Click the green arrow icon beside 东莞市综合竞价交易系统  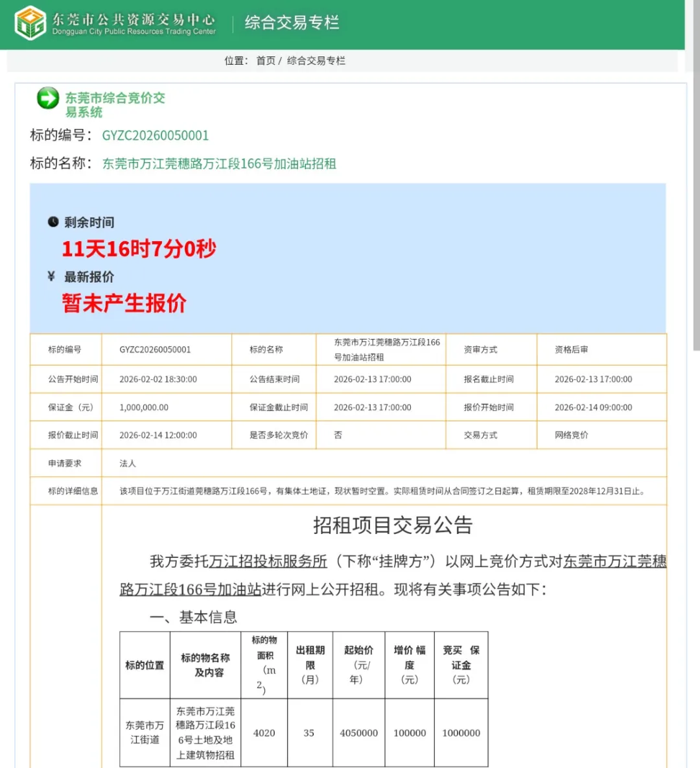(x=48, y=99)
